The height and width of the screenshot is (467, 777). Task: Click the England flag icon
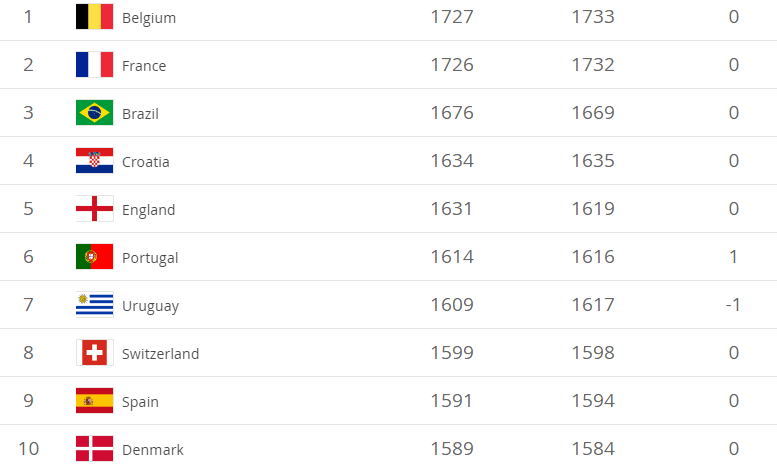click(x=94, y=209)
